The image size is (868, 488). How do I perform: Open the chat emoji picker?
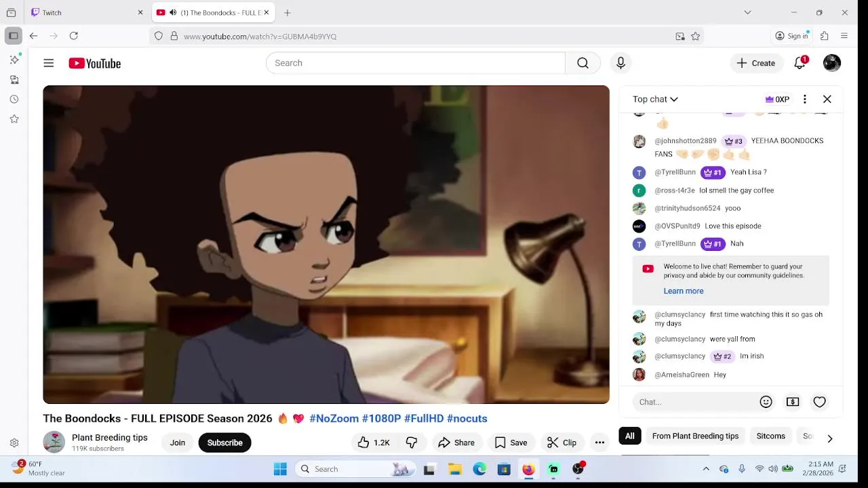(x=766, y=402)
